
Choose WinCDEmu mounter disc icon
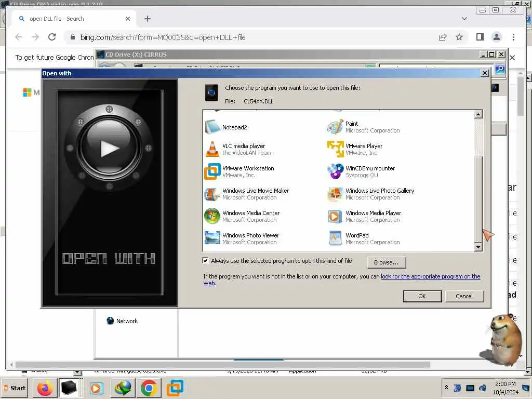(x=335, y=171)
